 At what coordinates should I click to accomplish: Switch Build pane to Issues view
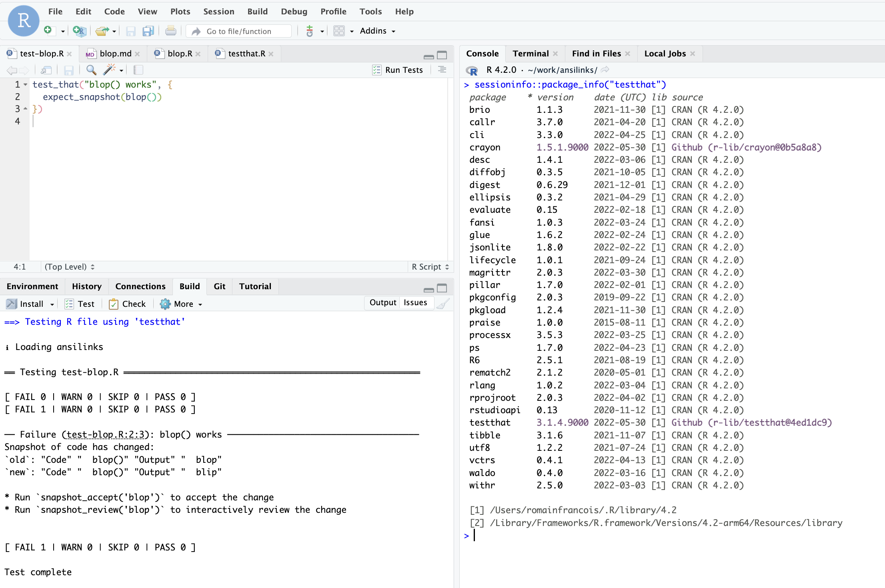416,302
